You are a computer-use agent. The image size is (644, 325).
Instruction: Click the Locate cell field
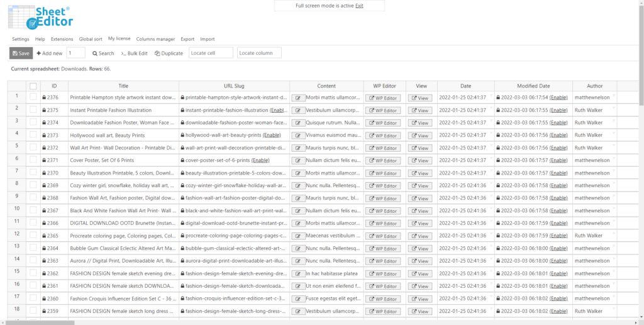coord(211,53)
